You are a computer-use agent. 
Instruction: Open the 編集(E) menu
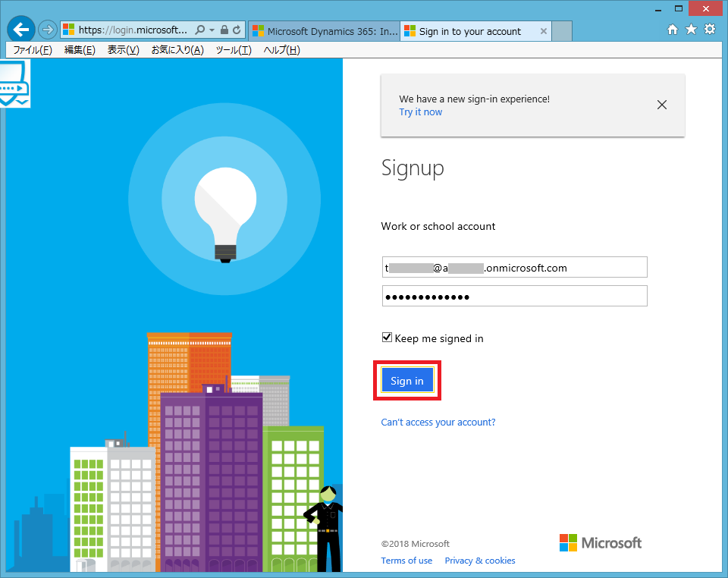(x=80, y=50)
